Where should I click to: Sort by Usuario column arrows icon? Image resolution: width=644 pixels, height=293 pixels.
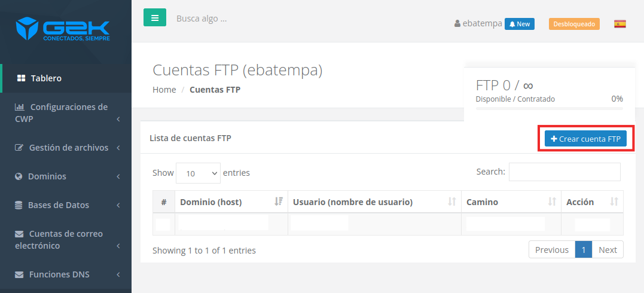(x=452, y=202)
